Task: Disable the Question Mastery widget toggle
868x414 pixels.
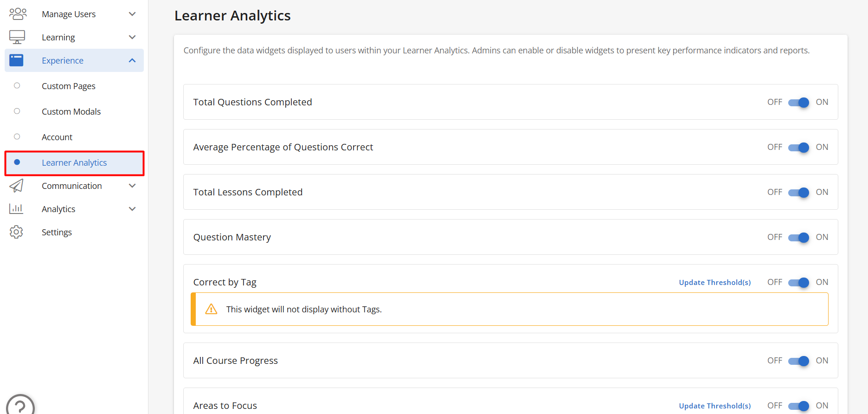Action: (x=798, y=237)
